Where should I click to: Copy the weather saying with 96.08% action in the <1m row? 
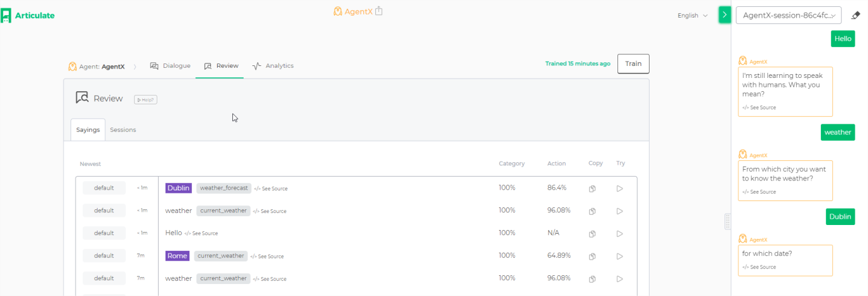tap(592, 211)
